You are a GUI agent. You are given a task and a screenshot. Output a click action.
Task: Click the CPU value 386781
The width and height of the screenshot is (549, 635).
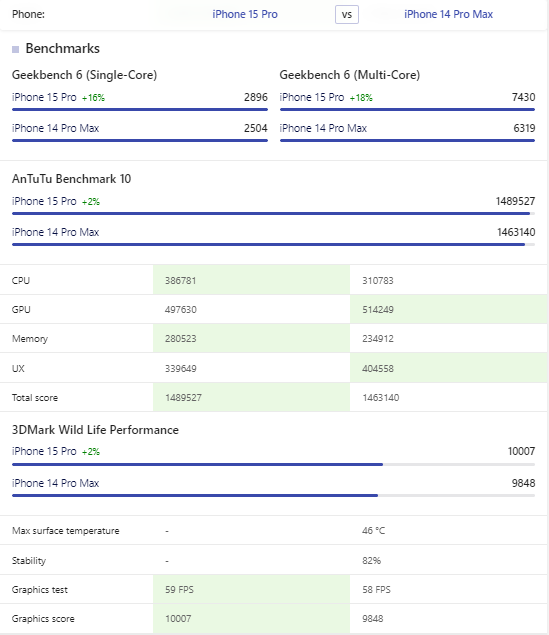[180, 280]
